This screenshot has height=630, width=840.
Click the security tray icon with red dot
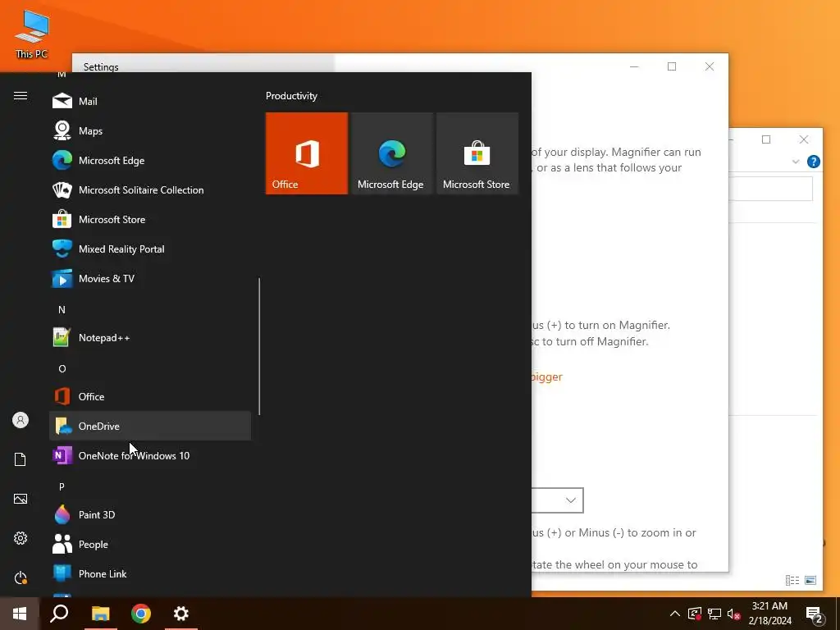[695, 614]
